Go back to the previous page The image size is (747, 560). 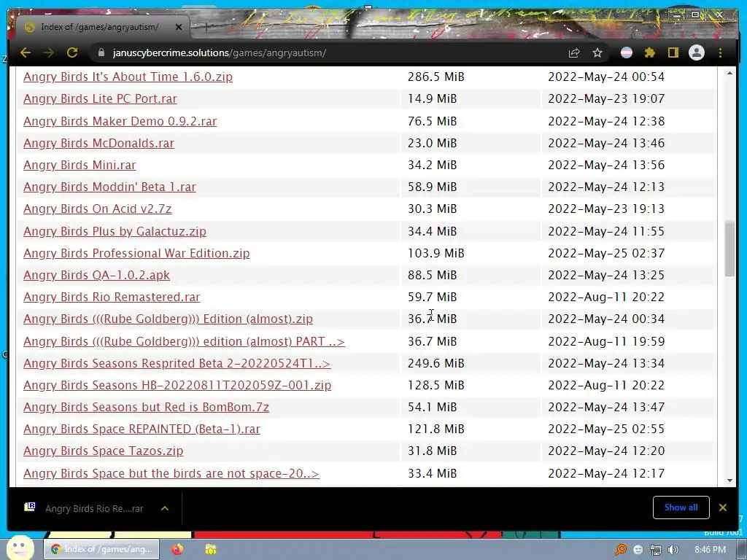tap(26, 52)
